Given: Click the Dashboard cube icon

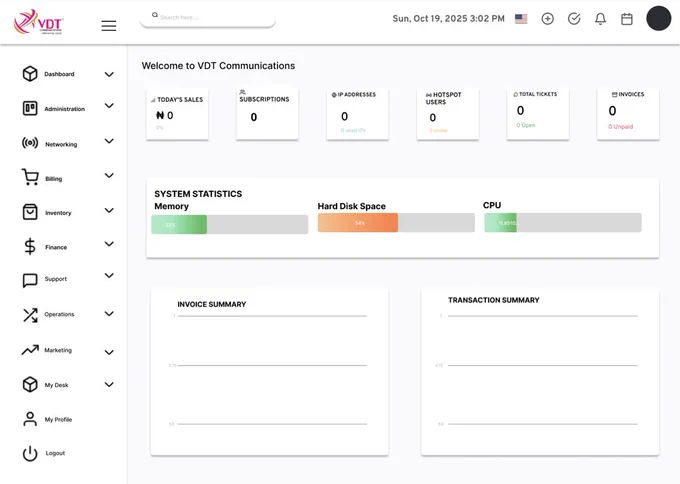Looking at the screenshot, I should point(30,74).
